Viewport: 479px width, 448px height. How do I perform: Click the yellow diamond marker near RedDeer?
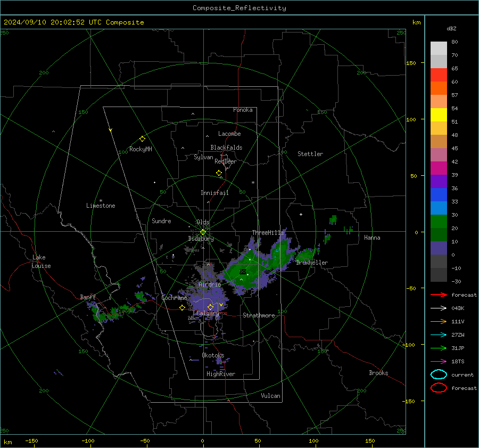coord(219,173)
